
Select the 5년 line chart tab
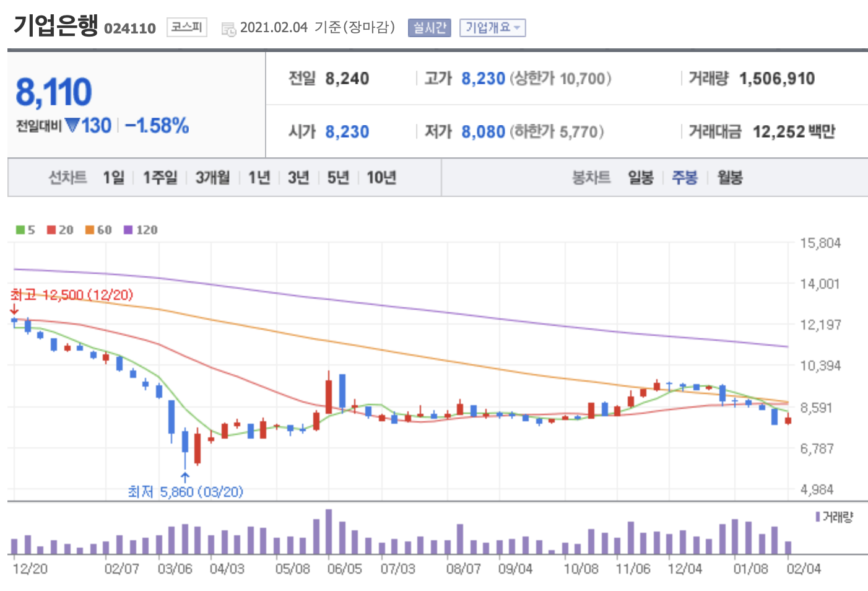[x=338, y=178]
